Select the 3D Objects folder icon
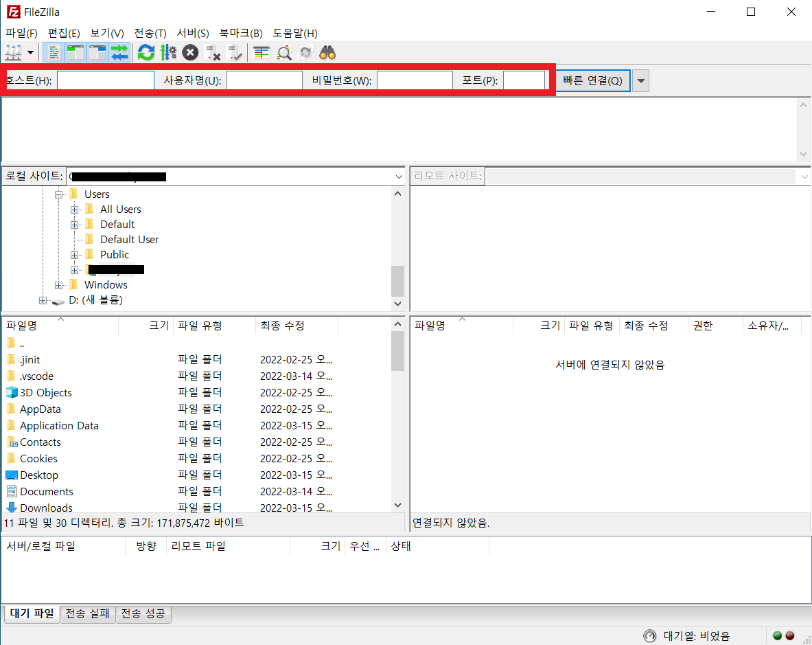This screenshot has width=812, height=645. coord(12,393)
